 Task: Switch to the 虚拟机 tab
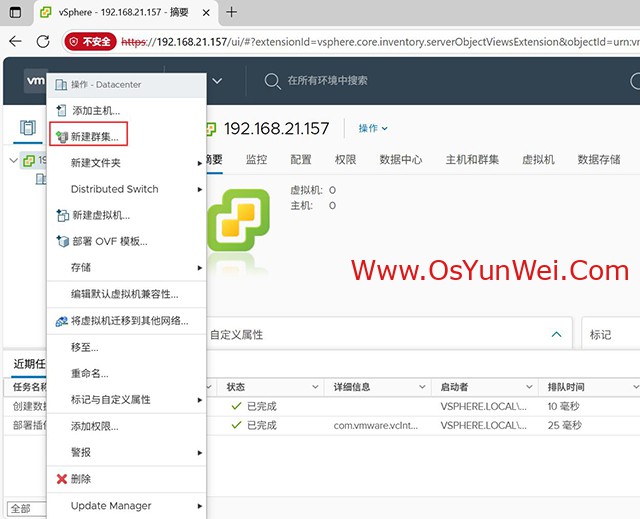click(538, 160)
